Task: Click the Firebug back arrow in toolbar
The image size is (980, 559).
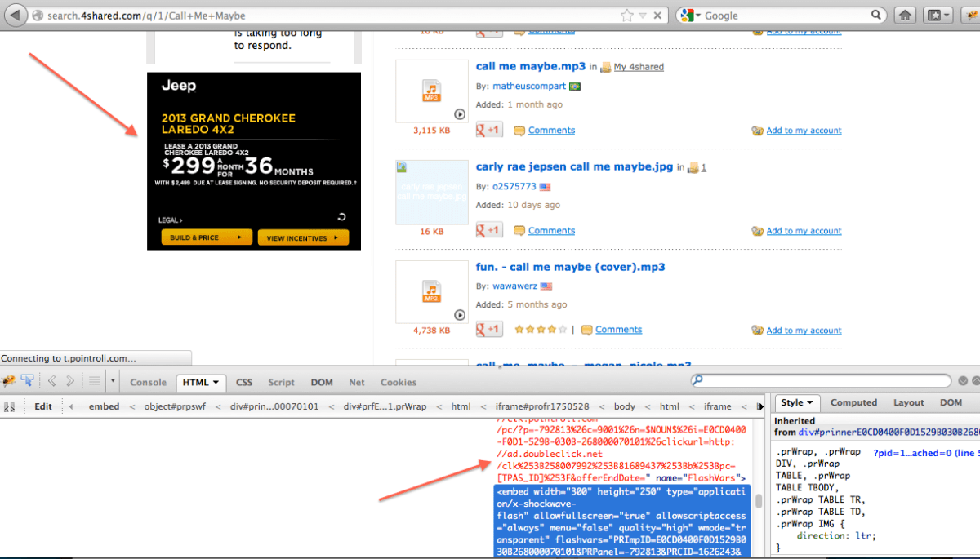Action: [x=51, y=381]
